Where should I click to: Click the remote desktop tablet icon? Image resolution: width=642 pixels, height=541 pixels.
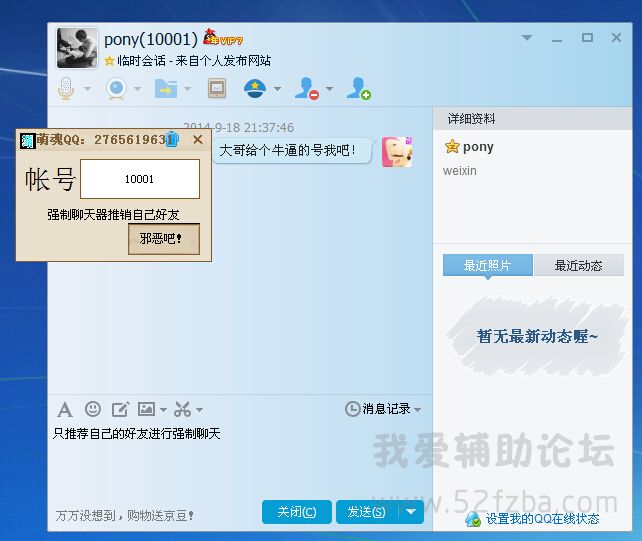pyautogui.click(x=217, y=88)
